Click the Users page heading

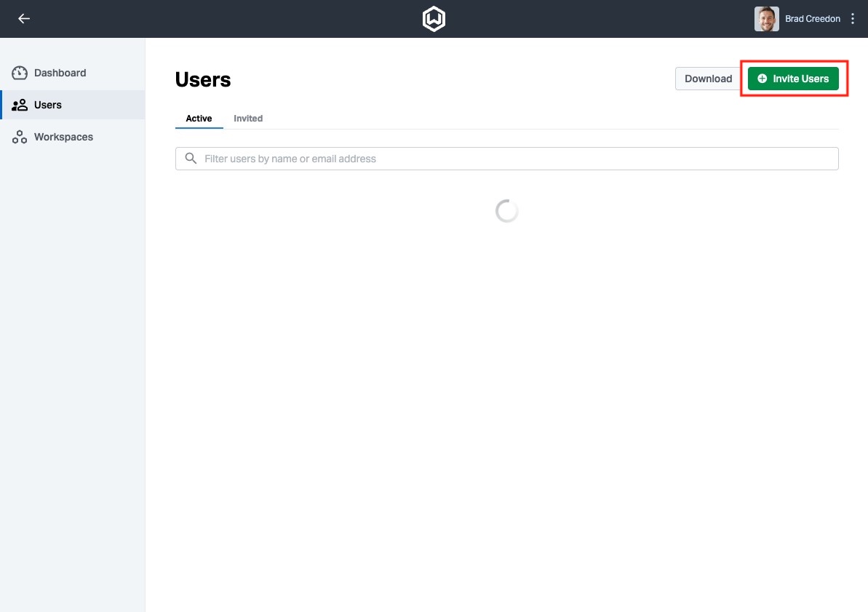tap(203, 79)
